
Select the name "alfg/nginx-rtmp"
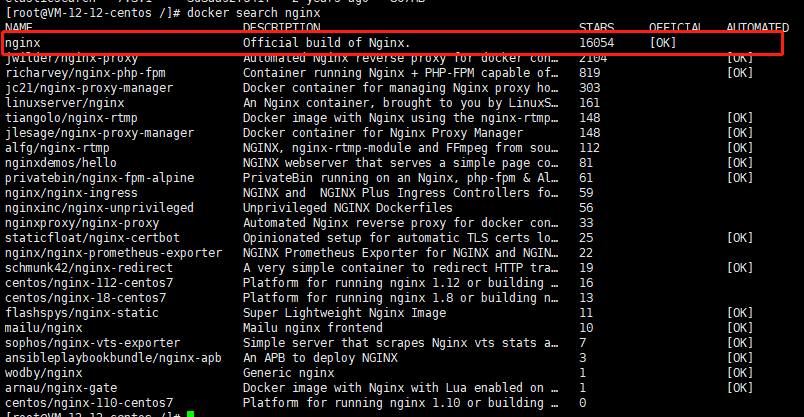[x=57, y=148]
